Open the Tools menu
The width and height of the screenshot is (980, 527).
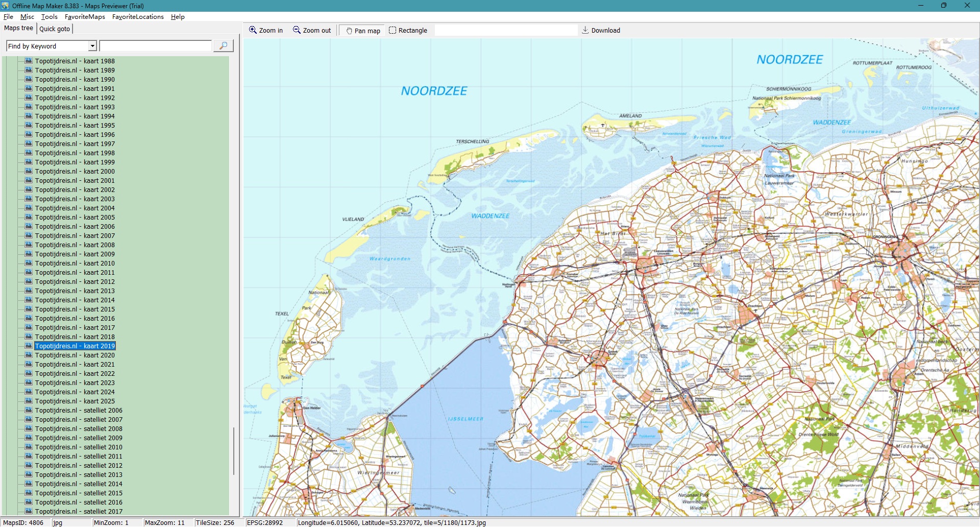coord(50,17)
